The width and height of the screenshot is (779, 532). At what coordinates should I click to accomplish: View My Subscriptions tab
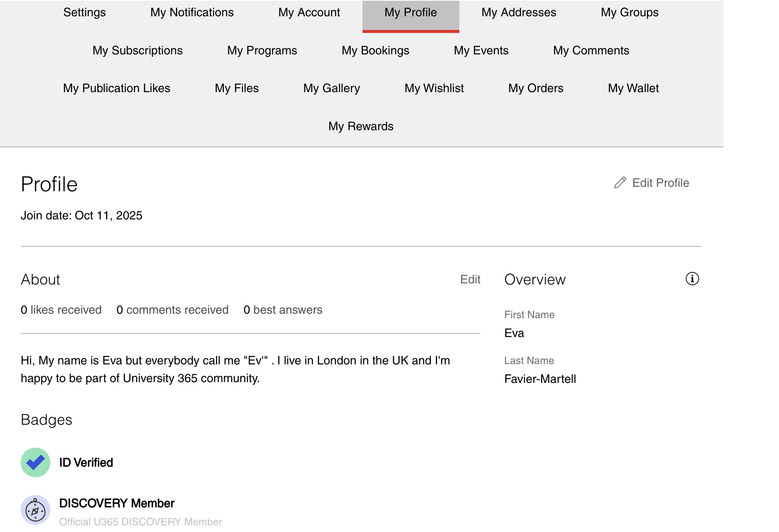138,50
